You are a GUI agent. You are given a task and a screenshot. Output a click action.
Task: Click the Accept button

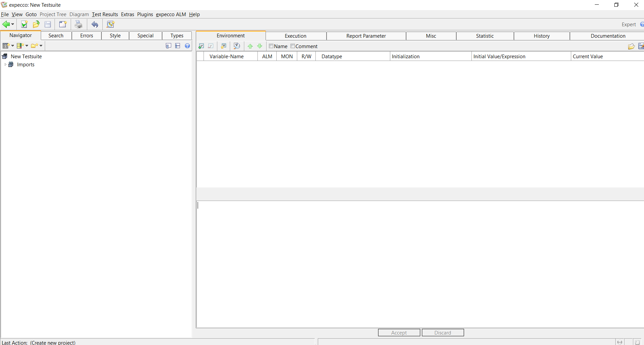click(x=399, y=333)
